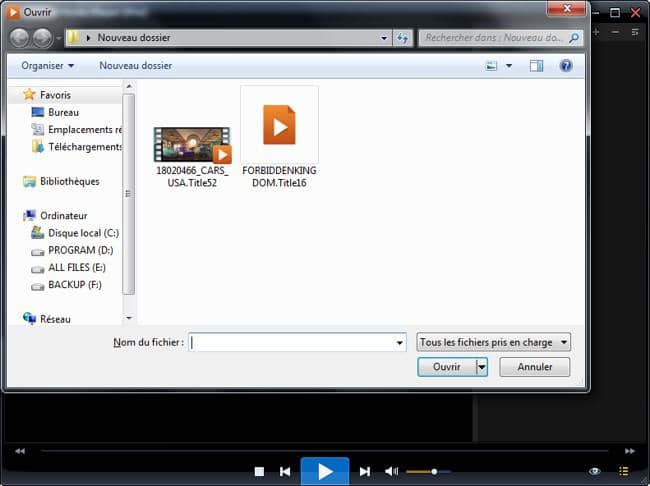Viewport: 650px width, 486px height.
Task: Click the Next track button in the player
Action: [365, 471]
